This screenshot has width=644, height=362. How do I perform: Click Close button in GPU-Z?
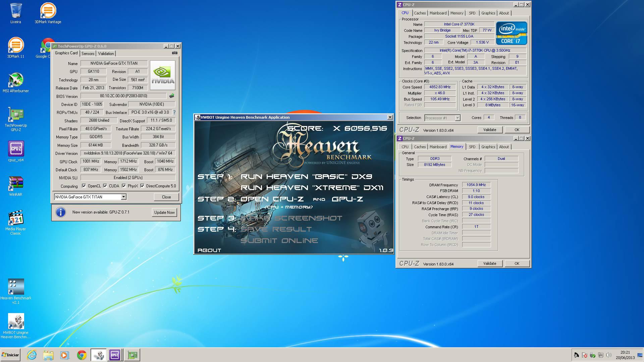[166, 197]
